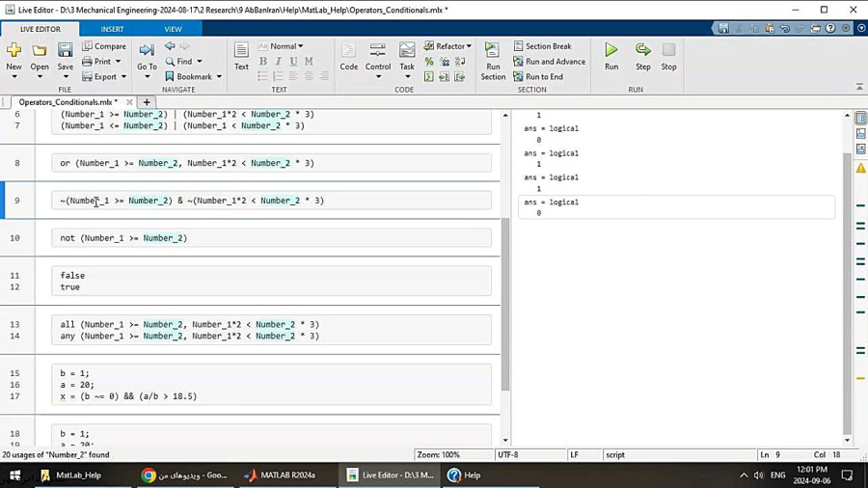Click the Code insert icon
The width and height of the screenshot is (868, 488).
349,50
